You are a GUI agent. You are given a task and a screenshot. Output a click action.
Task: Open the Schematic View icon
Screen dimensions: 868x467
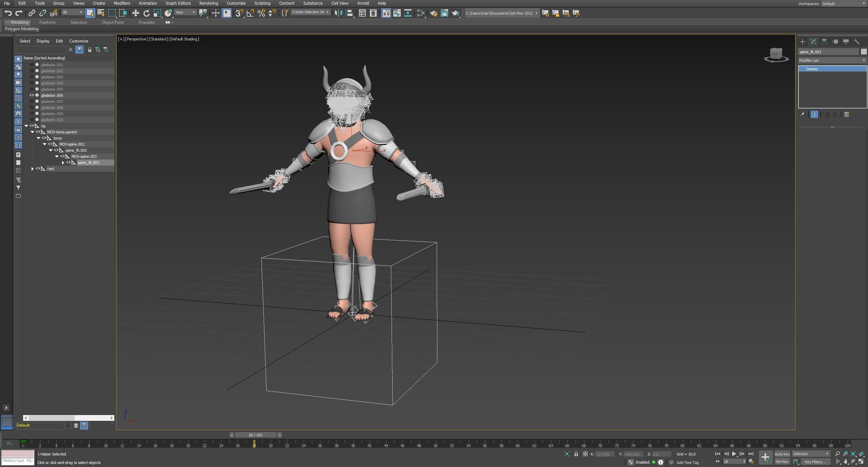408,13
